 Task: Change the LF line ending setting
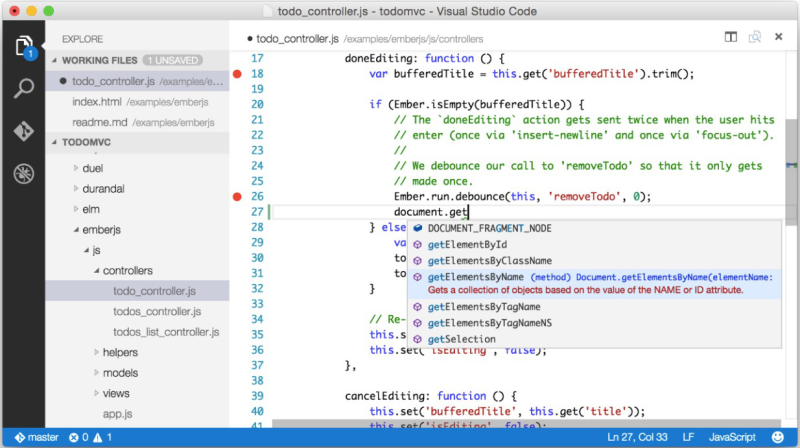tap(688, 437)
